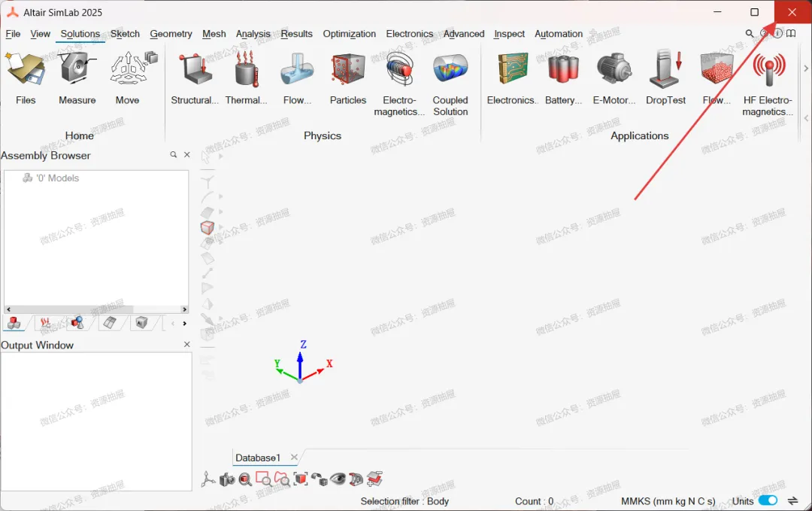Click the swap arrows icon beside Units
Viewport: 812px width, 511px height.
click(x=793, y=500)
